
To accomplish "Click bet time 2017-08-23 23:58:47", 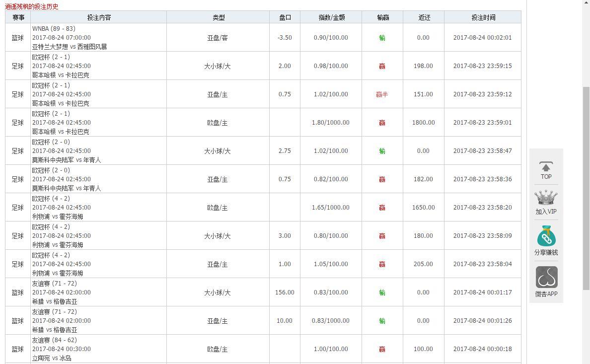I will pyautogui.click(x=482, y=150).
